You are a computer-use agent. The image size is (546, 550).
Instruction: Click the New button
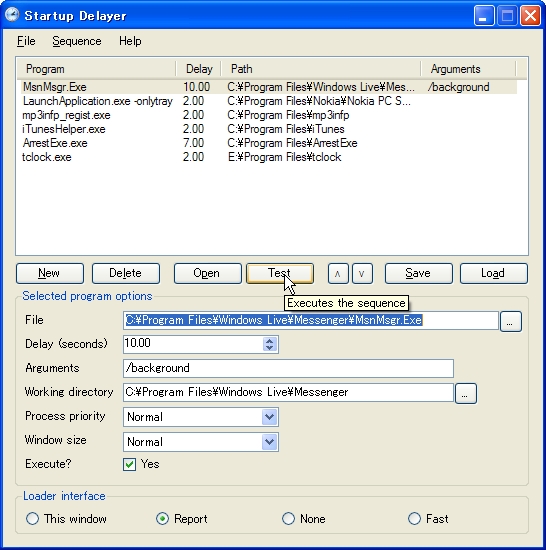tap(50, 273)
